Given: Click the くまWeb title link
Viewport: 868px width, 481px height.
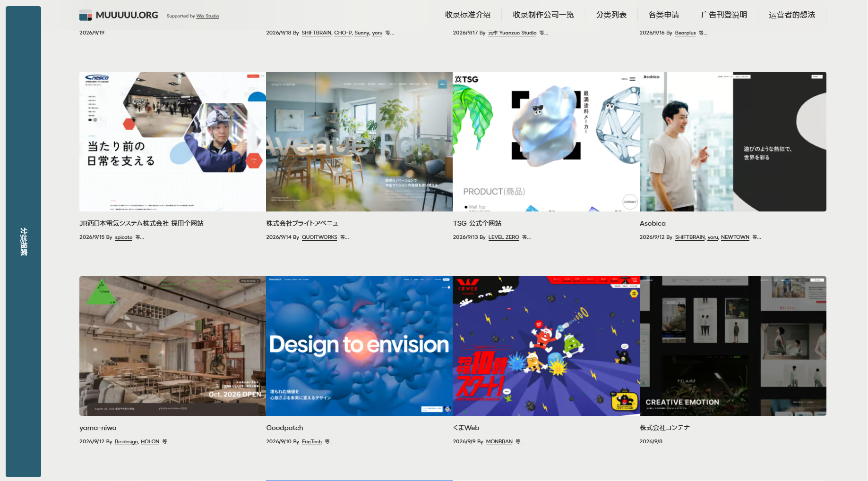Looking at the screenshot, I should click(466, 428).
